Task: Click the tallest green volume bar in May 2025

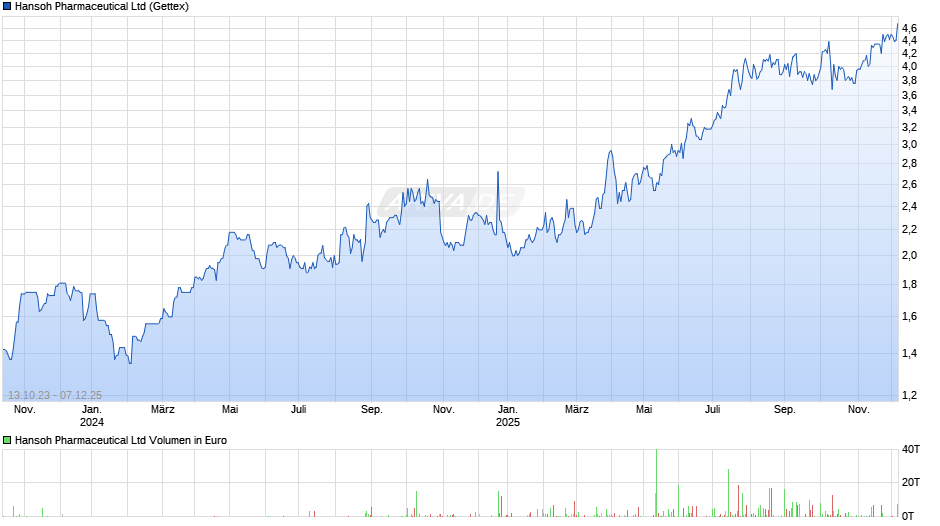Action: [656, 482]
